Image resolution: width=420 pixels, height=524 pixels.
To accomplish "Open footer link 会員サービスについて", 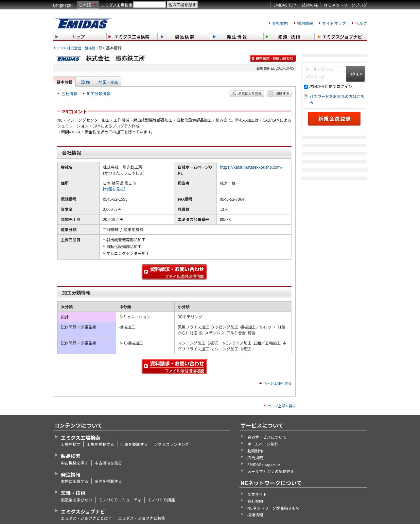I will (267, 437).
